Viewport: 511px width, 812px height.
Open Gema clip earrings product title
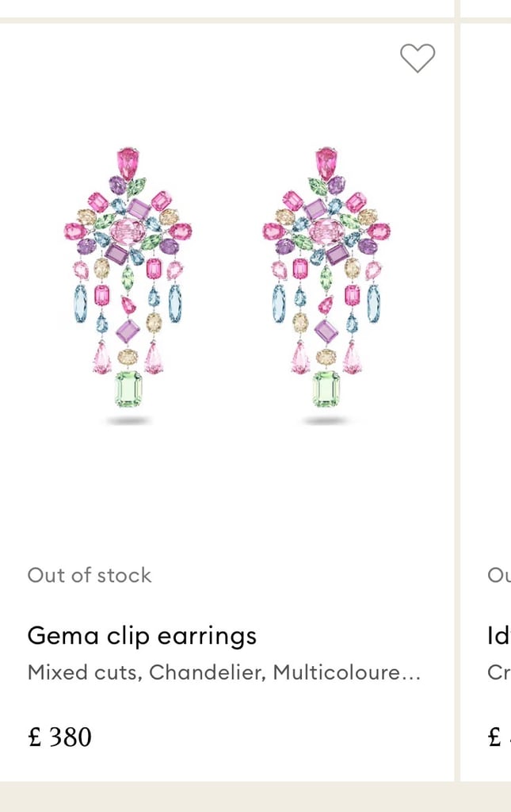point(142,636)
